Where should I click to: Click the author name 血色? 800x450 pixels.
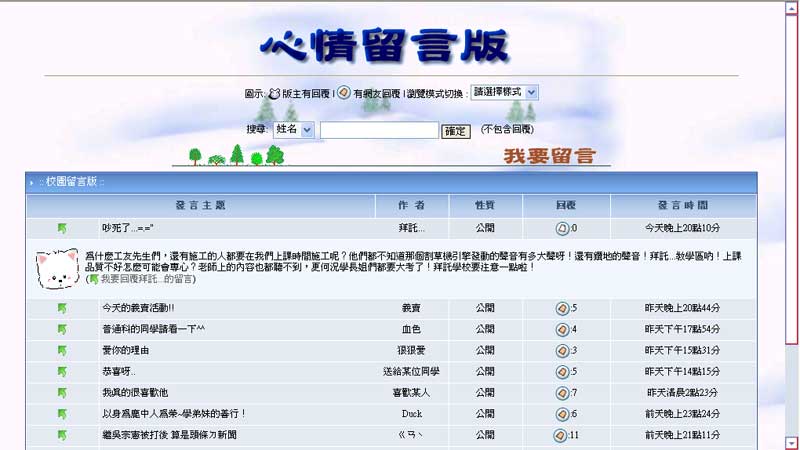[x=411, y=330]
